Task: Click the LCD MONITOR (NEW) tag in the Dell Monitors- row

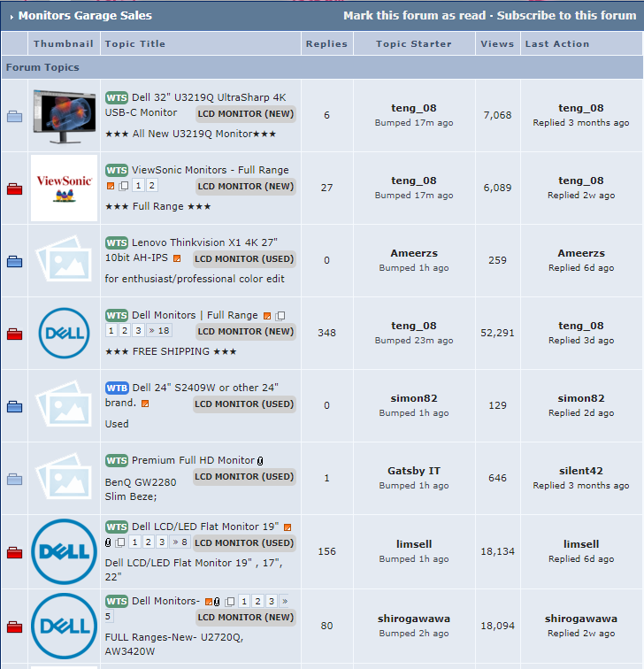Action: coord(246,618)
